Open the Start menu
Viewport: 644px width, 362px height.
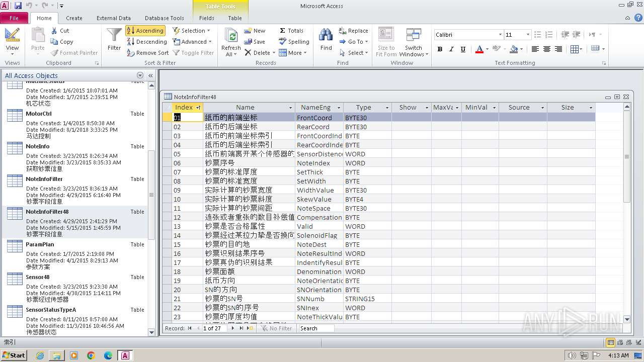pos(14,355)
